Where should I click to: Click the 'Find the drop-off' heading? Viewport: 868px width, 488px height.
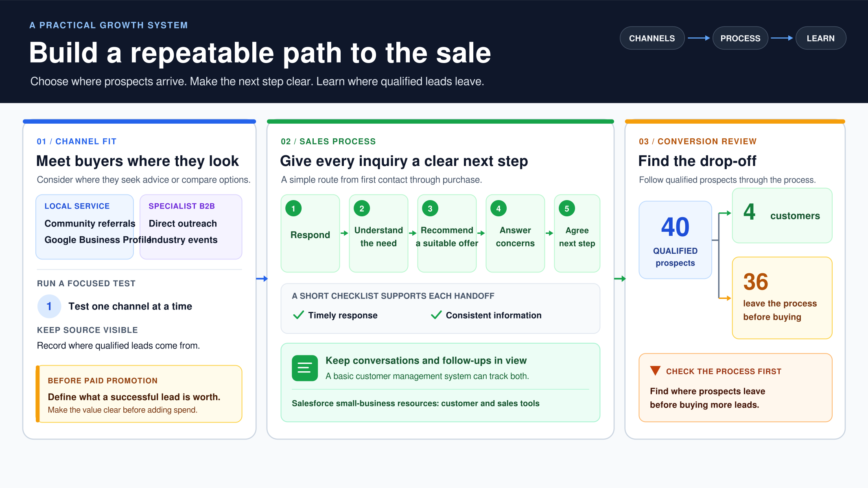pyautogui.click(x=697, y=161)
